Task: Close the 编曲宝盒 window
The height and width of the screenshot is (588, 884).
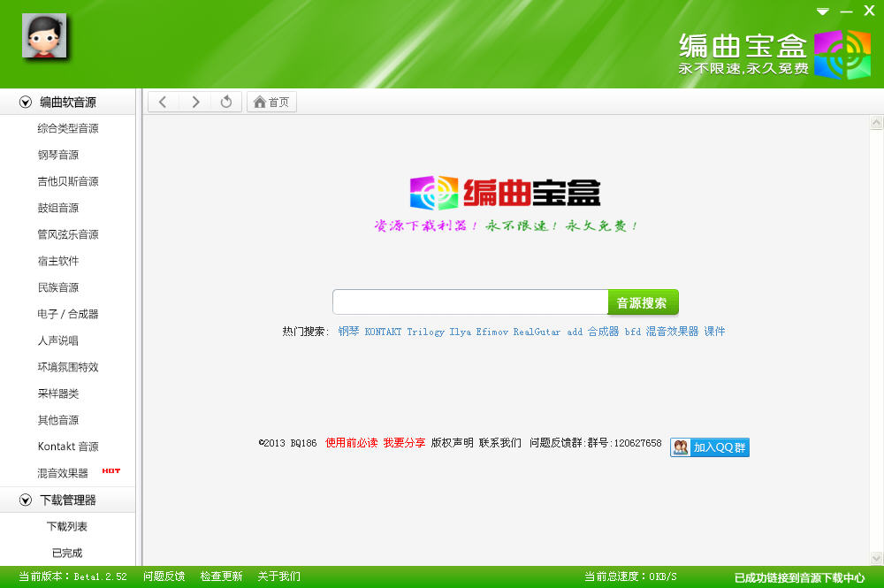Action: coord(869,11)
